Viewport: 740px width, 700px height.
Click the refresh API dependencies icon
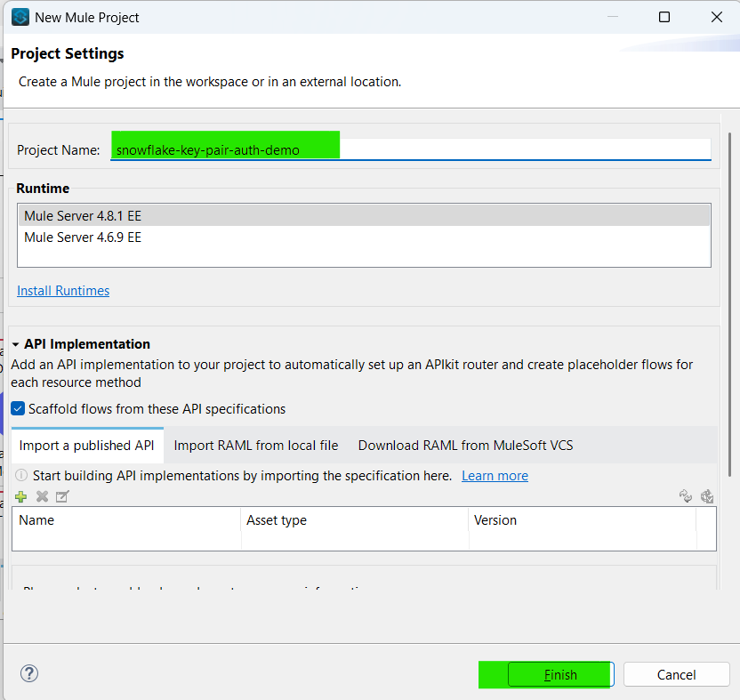tap(686, 496)
